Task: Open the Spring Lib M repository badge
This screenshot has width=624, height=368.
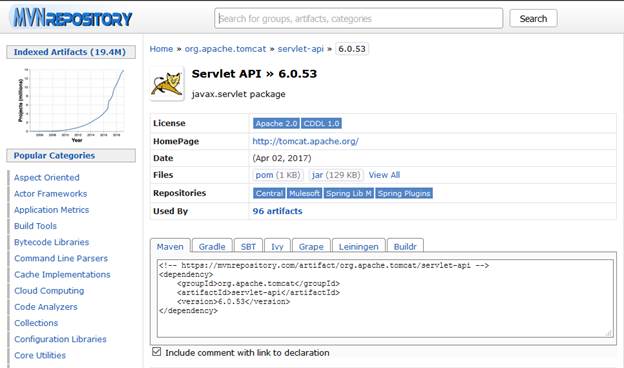Action: pos(349,193)
